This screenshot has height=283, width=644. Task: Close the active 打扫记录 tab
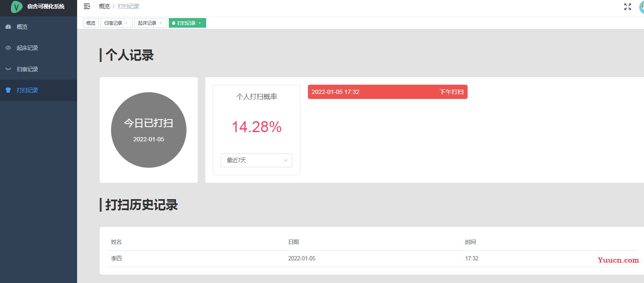pyautogui.click(x=199, y=23)
